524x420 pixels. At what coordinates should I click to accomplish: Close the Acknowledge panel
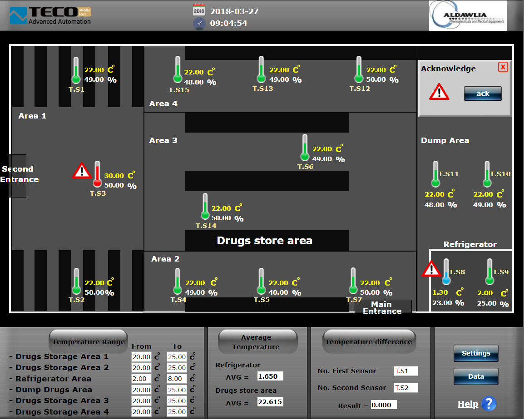click(503, 67)
